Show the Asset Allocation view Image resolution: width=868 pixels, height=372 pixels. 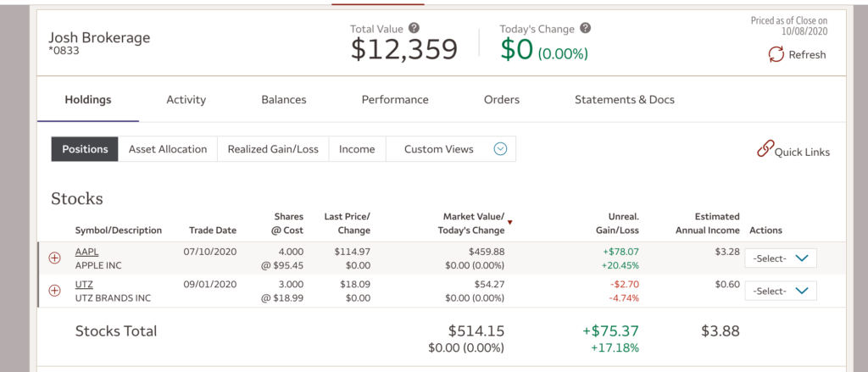click(x=168, y=149)
